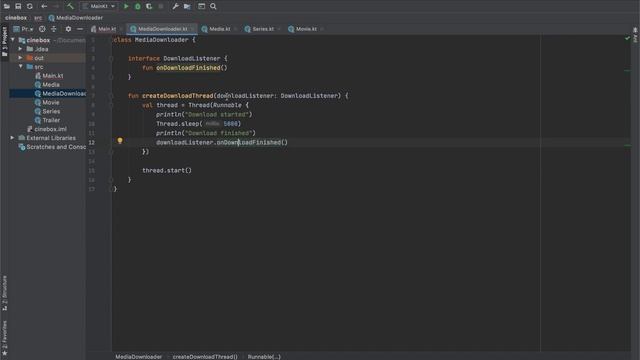Click the green checkmark inspection indicator
The image size is (640, 360).
627,38
